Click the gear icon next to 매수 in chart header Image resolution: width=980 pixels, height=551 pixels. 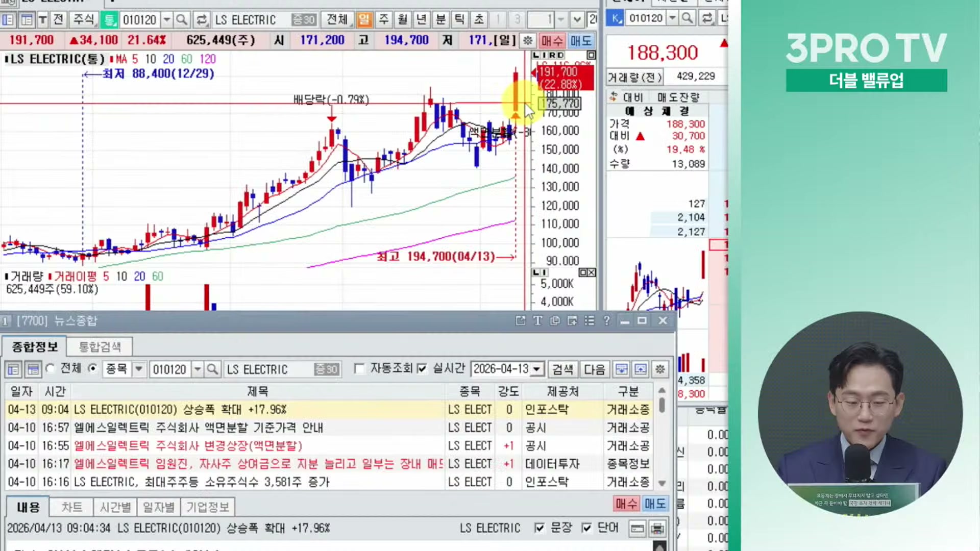(x=528, y=40)
